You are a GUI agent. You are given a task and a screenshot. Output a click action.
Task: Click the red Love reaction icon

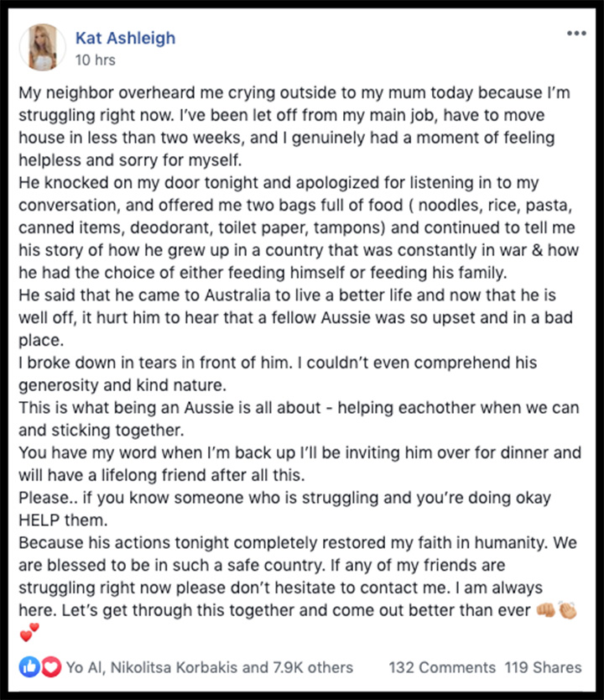tap(51, 667)
